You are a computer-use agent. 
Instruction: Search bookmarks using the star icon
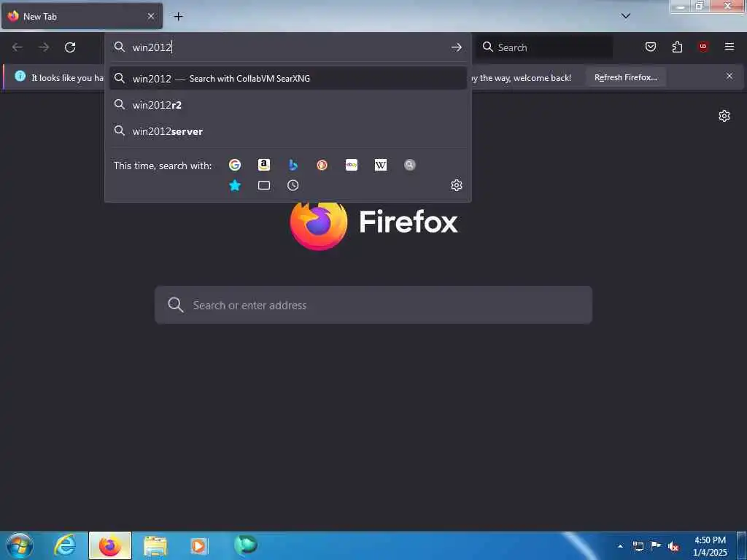pyautogui.click(x=235, y=185)
